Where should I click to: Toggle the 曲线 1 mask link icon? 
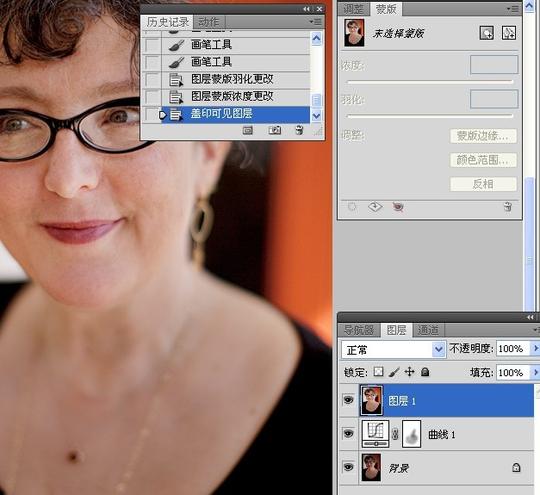[x=395, y=434]
